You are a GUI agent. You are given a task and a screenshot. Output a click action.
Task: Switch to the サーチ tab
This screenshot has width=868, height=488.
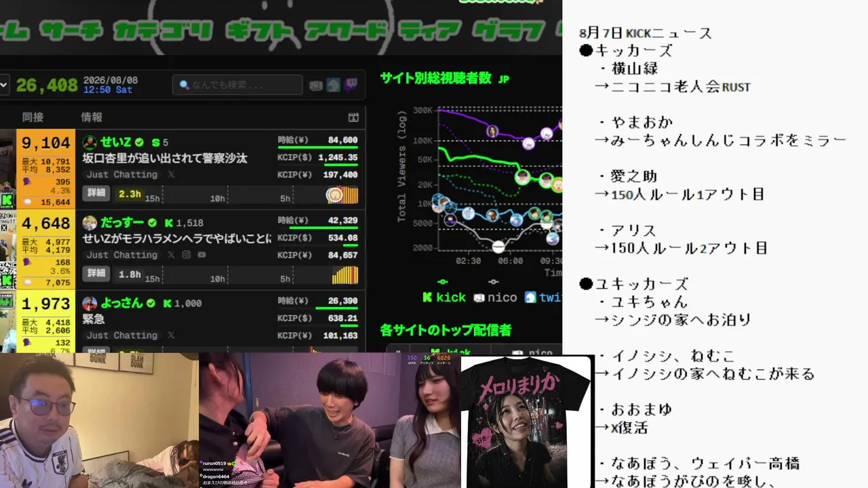(x=71, y=30)
